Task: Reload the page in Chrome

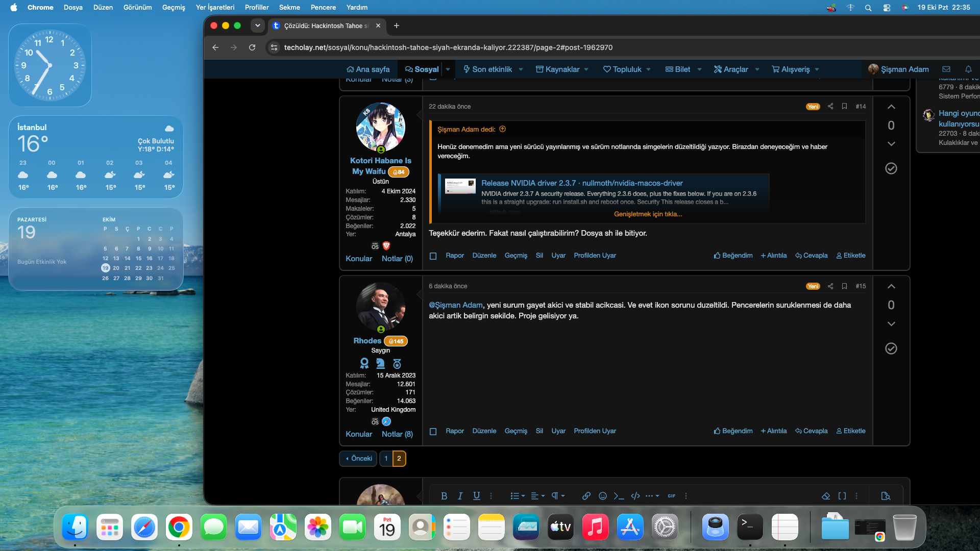Action: [x=252, y=47]
